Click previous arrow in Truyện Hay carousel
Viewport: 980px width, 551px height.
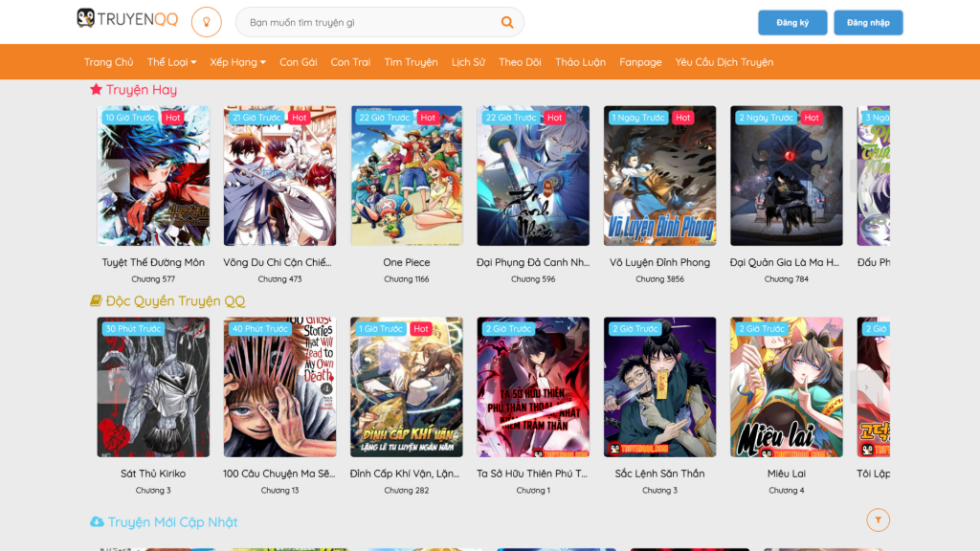115,176
